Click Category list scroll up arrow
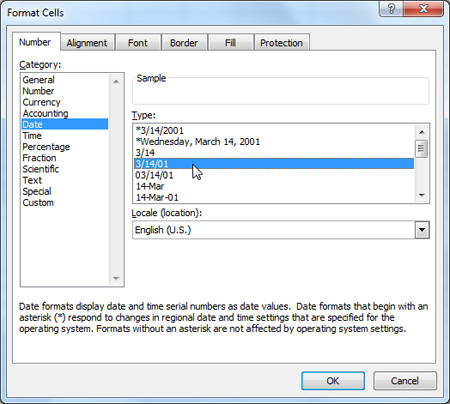Viewport: 450px width, 404px height. click(116, 81)
